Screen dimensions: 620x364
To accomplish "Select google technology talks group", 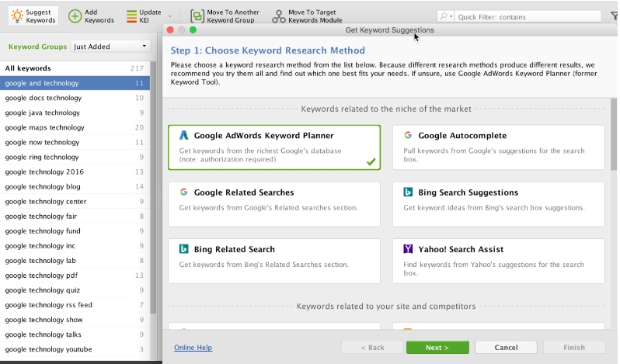I will (75, 335).
